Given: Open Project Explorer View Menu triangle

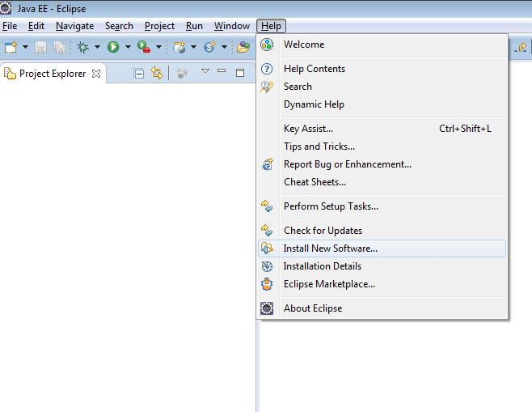Looking at the screenshot, I should tap(205, 71).
